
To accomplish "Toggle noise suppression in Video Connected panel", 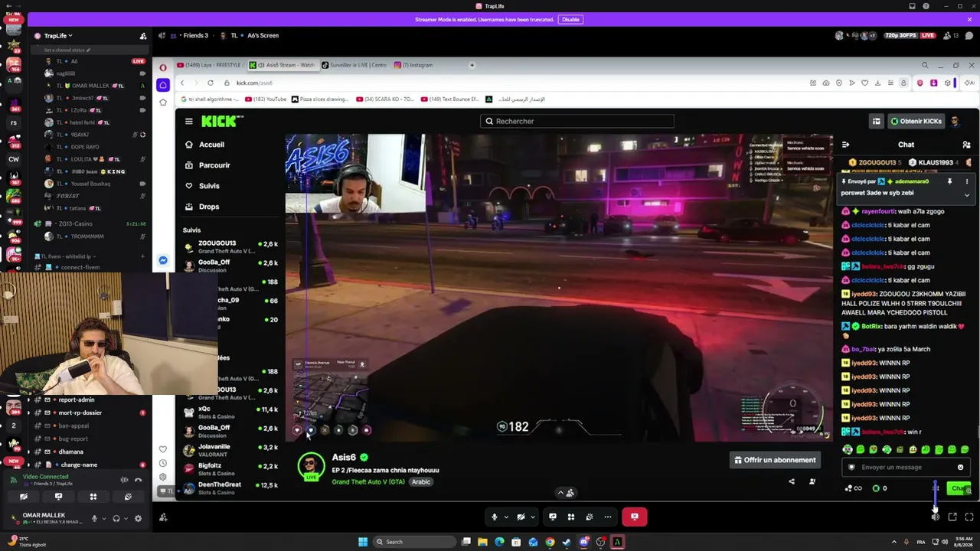I will pos(124,480).
